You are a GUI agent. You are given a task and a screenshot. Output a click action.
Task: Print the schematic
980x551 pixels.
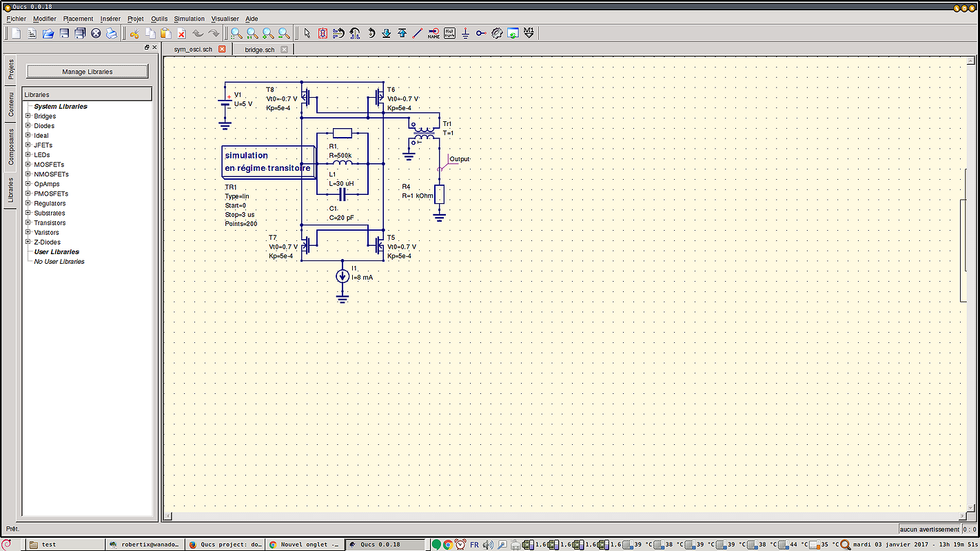click(112, 33)
